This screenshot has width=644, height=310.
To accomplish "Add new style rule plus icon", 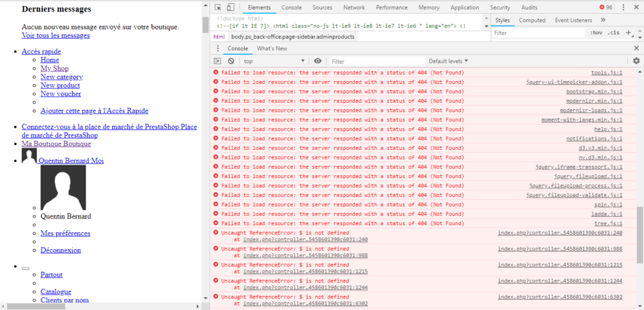I will tap(629, 33).
